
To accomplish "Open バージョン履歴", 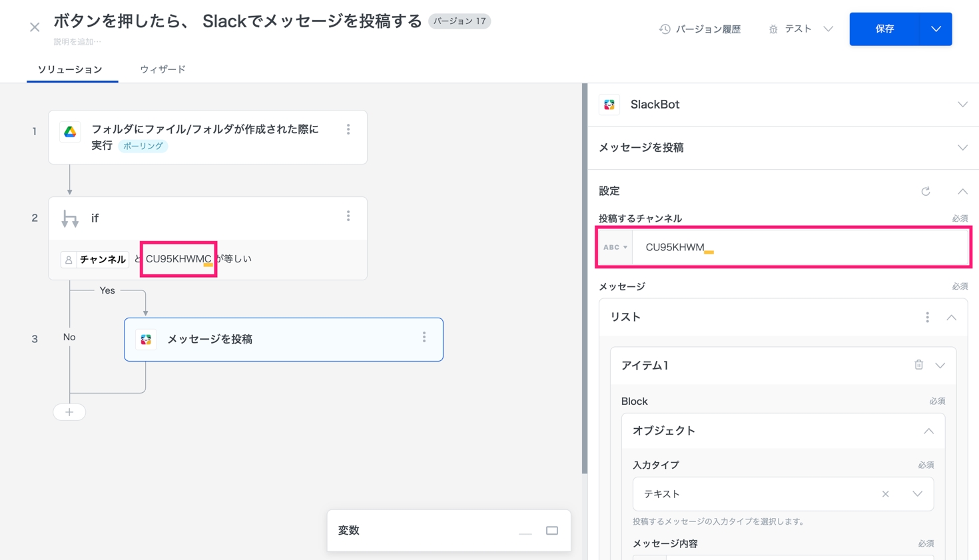I will (x=700, y=29).
